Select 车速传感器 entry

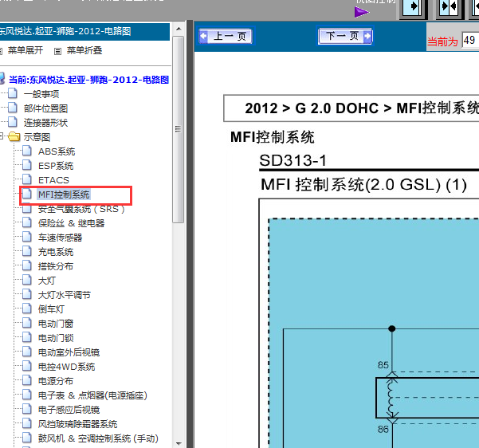coord(61,238)
